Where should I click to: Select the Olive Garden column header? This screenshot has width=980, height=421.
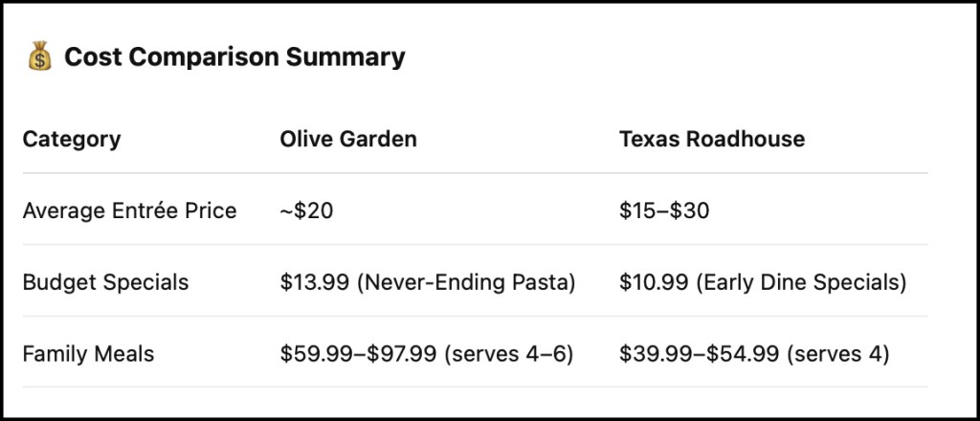[x=348, y=139]
